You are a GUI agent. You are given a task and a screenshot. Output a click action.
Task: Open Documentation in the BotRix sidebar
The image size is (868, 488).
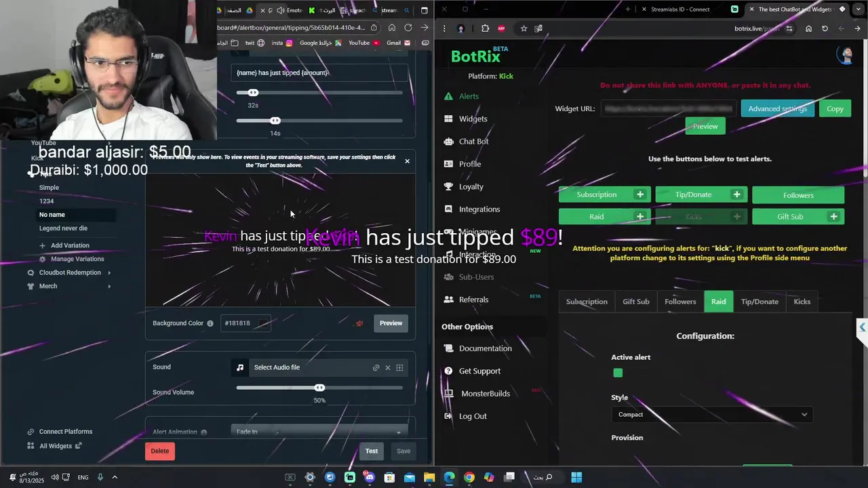(x=485, y=348)
